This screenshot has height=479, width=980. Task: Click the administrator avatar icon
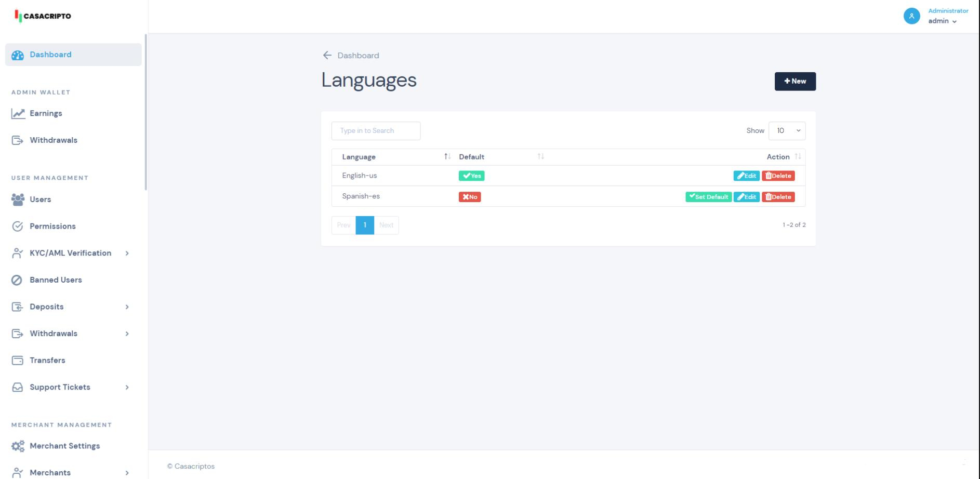coord(911,16)
